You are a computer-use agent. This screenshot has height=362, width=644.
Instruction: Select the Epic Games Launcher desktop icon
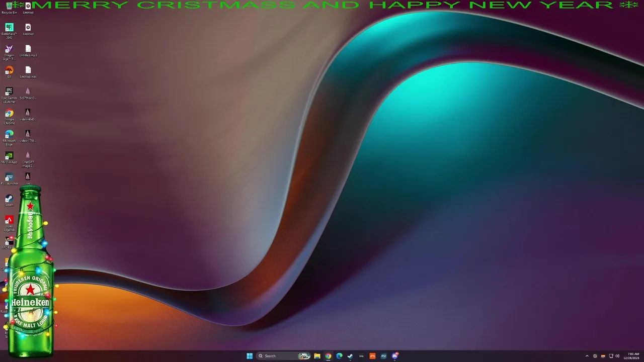9,95
